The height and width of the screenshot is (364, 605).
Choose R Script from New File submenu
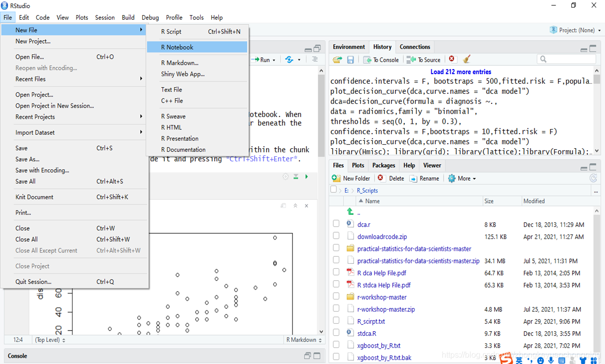(197, 32)
